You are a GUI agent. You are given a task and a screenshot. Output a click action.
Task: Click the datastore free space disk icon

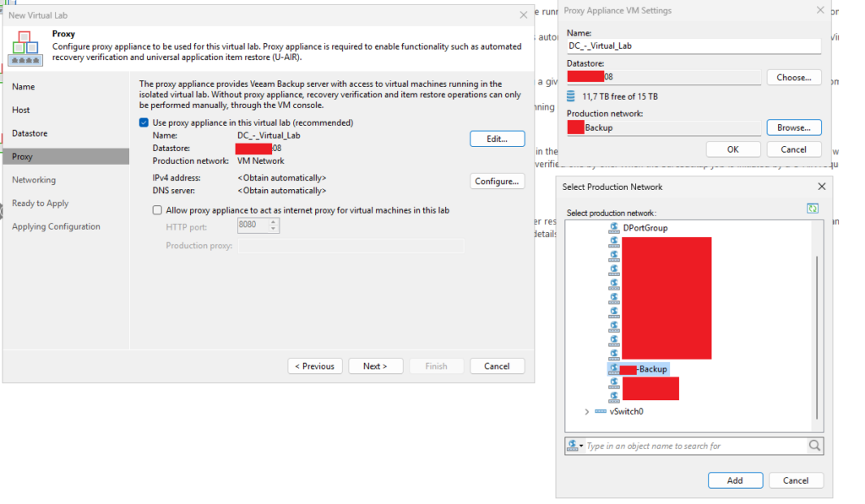pyautogui.click(x=572, y=96)
